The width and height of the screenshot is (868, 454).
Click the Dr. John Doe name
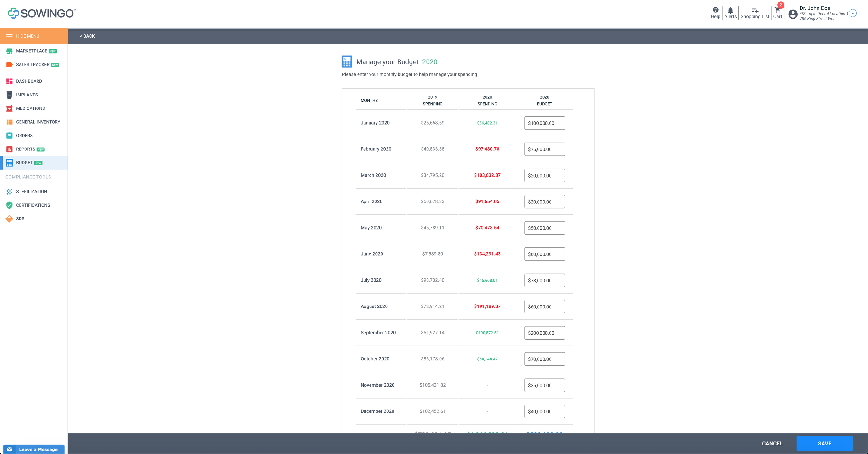click(x=815, y=8)
